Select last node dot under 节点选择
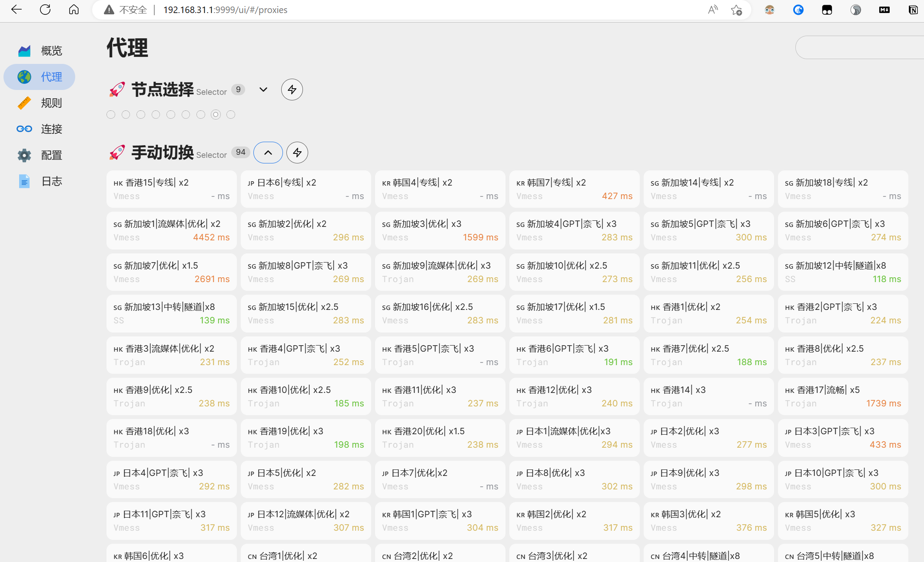 (231, 114)
